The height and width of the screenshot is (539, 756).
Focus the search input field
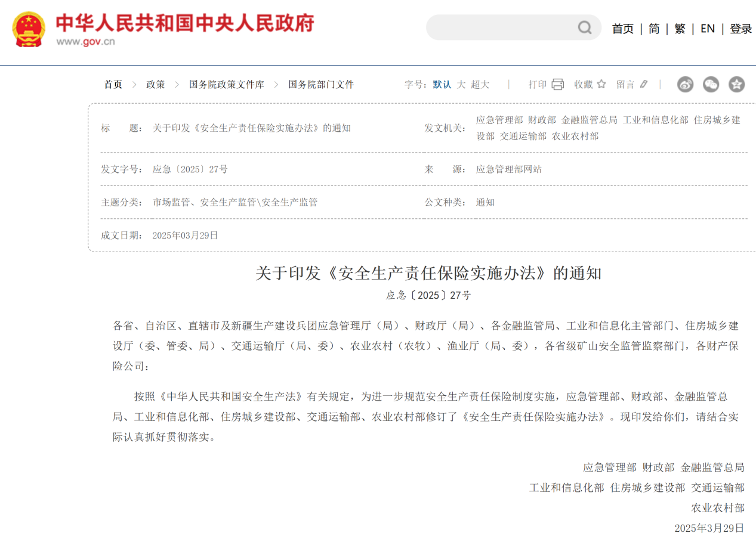tap(501, 27)
